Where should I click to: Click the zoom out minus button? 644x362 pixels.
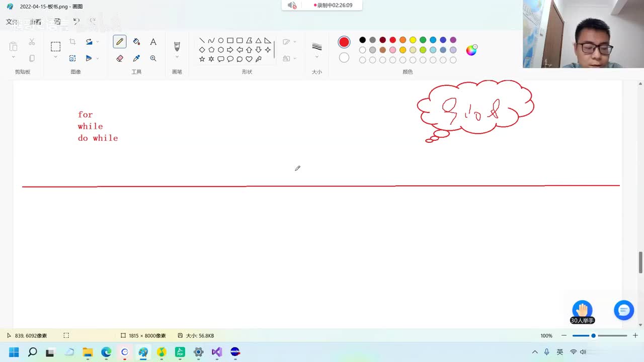coord(564,335)
